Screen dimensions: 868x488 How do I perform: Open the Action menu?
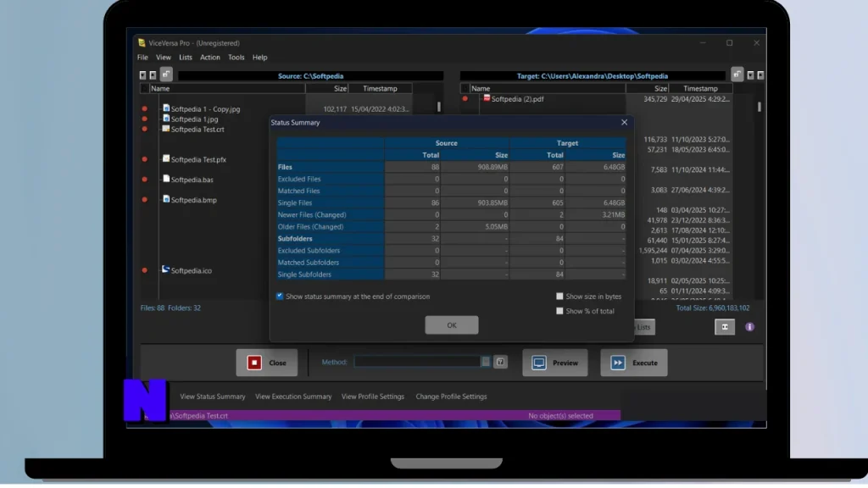(x=210, y=57)
